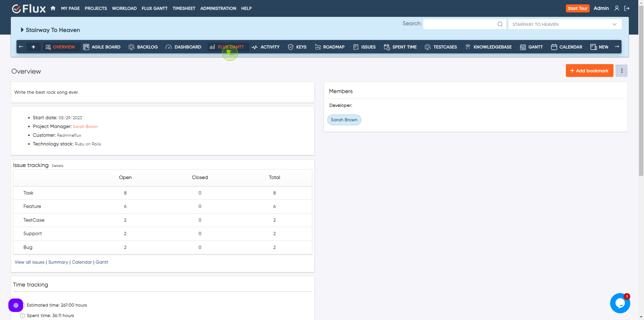This screenshot has height=320, width=644.
Task: Open the Spent Time tab
Action: pyautogui.click(x=400, y=47)
